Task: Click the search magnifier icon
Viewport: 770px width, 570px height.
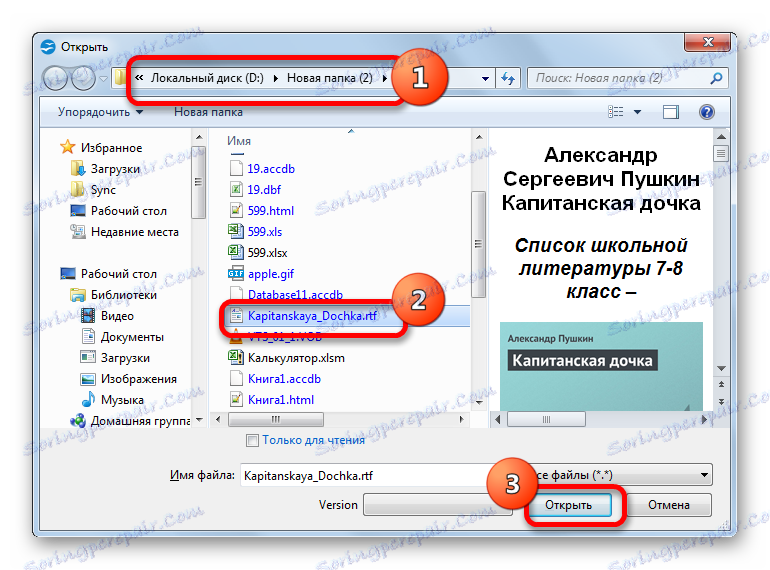Action: (x=716, y=78)
